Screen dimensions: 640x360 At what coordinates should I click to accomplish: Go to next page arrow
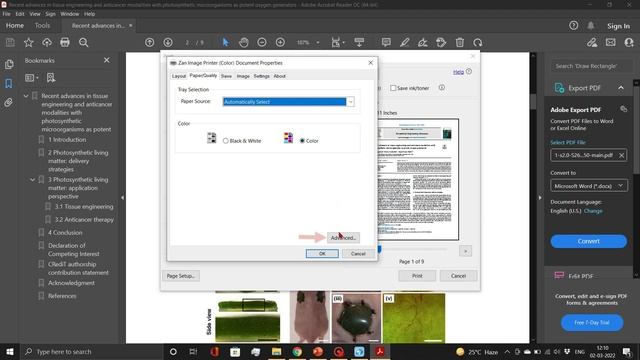(x=168, y=42)
